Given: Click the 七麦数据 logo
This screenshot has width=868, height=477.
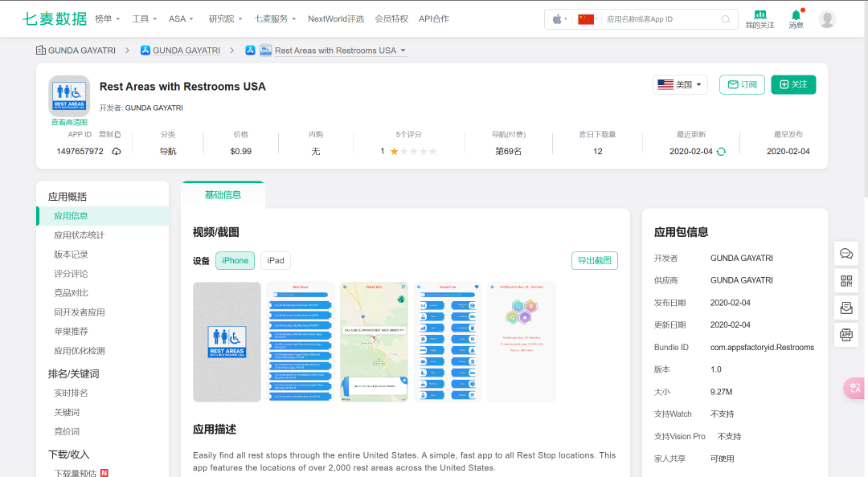Looking at the screenshot, I should point(55,18).
